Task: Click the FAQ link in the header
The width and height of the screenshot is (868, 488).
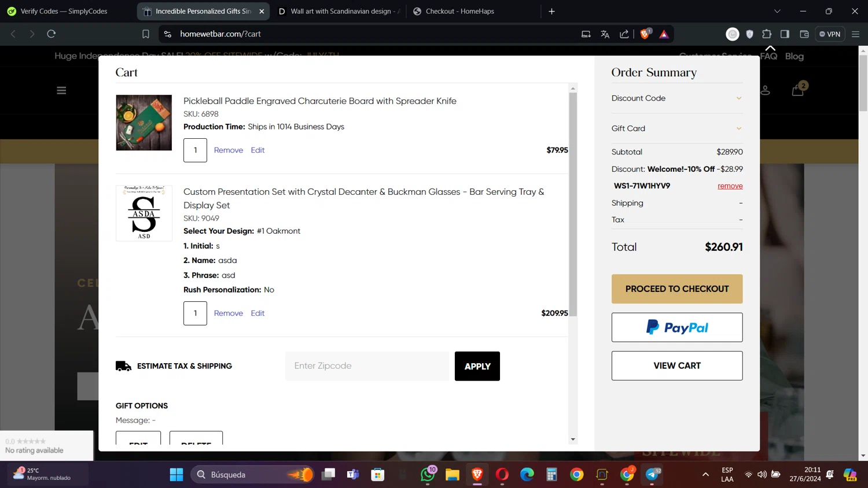Action: 768,56
